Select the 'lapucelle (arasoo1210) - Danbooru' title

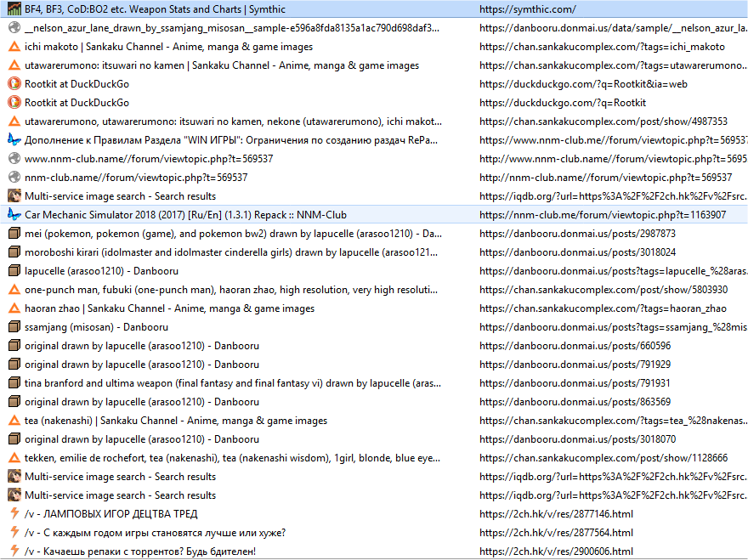tap(102, 270)
